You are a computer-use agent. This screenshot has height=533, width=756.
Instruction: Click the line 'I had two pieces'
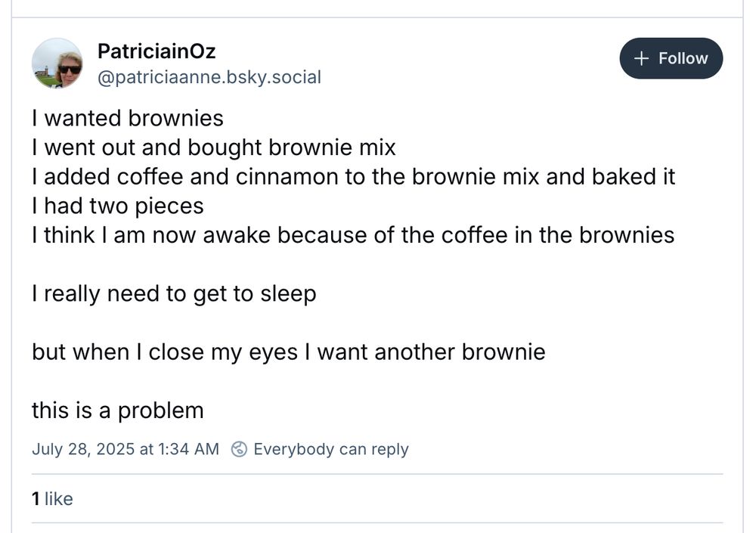click(118, 206)
